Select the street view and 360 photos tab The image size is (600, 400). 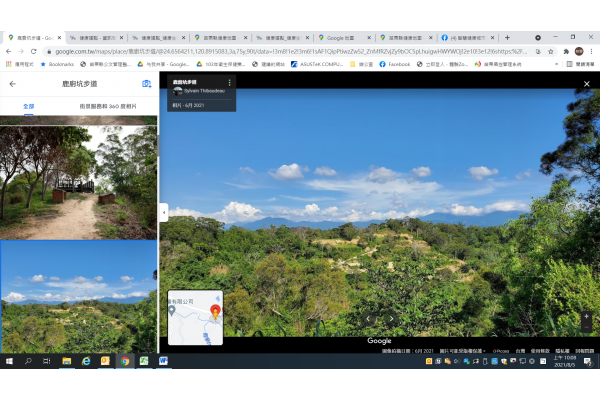click(x=108, y=106)
